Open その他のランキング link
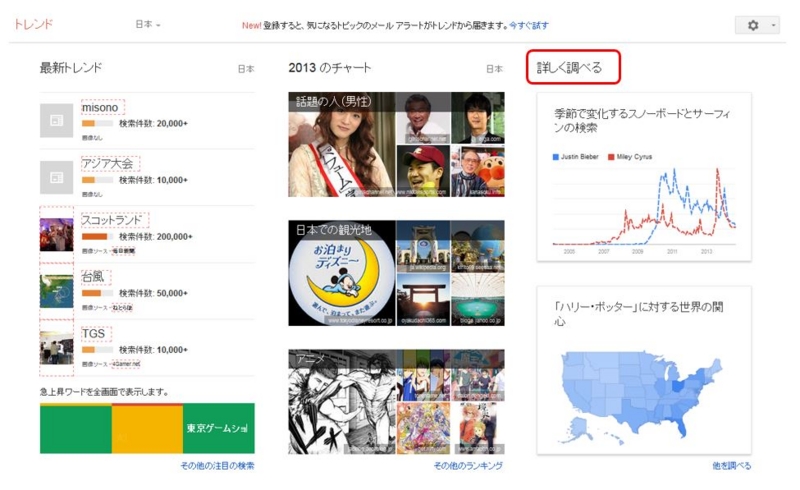Screen dimensions: 800x490 (468, 466)
